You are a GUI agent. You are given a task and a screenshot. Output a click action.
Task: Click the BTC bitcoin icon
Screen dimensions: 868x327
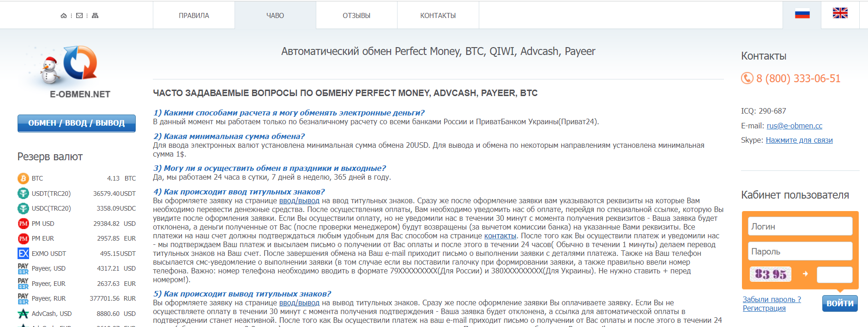[23, 178]
